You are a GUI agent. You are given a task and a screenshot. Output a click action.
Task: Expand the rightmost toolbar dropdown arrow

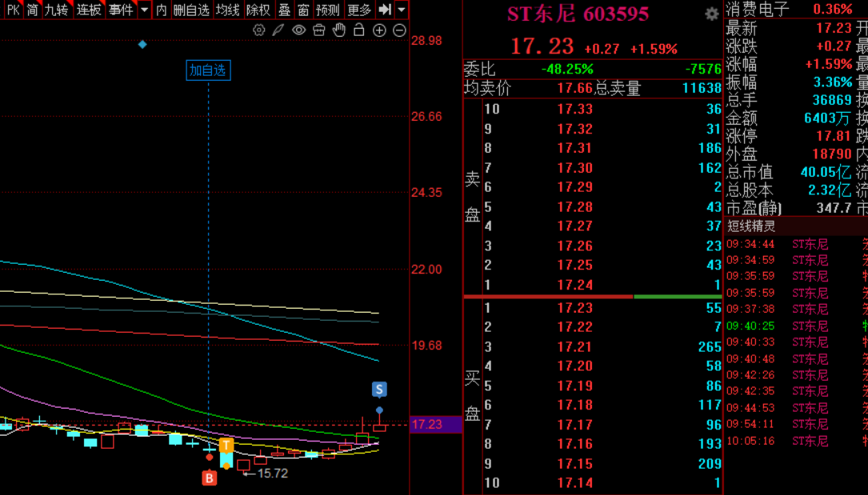click(402, 10)
